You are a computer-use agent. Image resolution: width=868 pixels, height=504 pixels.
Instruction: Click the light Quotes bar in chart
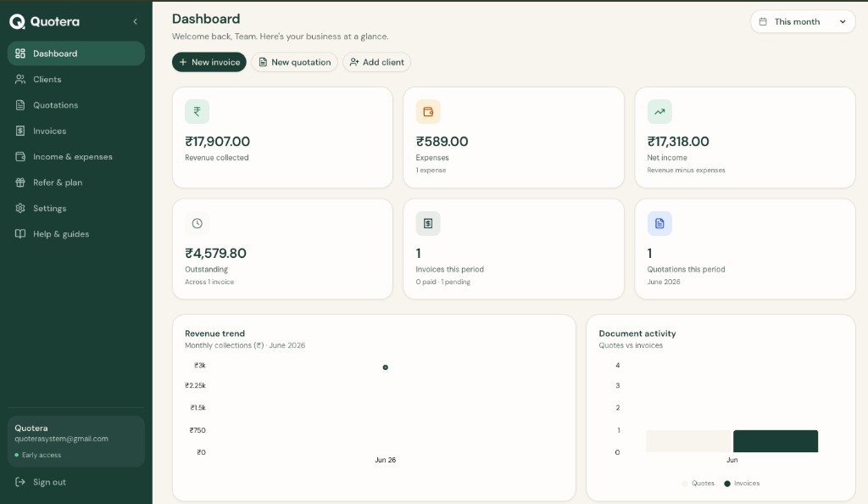688,441
